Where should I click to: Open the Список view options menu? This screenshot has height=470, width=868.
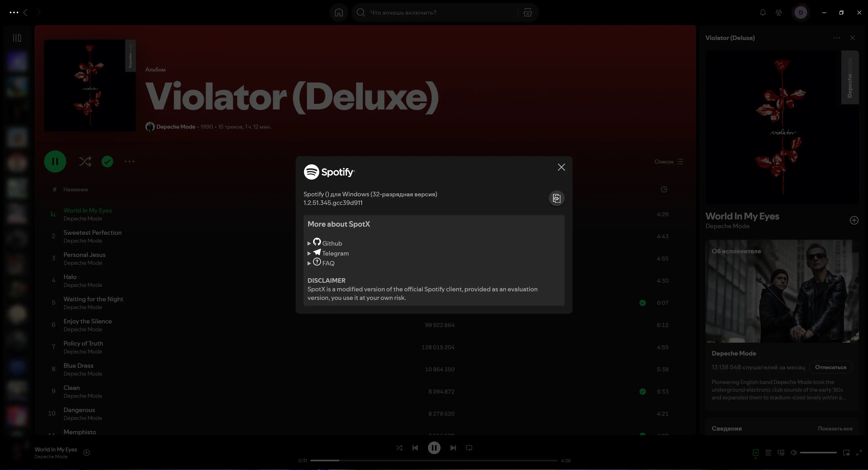(x=669, y=161)
